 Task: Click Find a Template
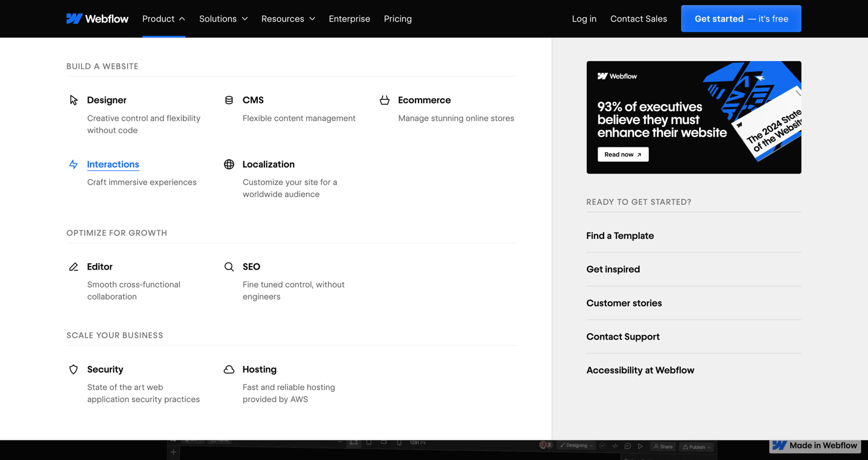click(620, 236)
